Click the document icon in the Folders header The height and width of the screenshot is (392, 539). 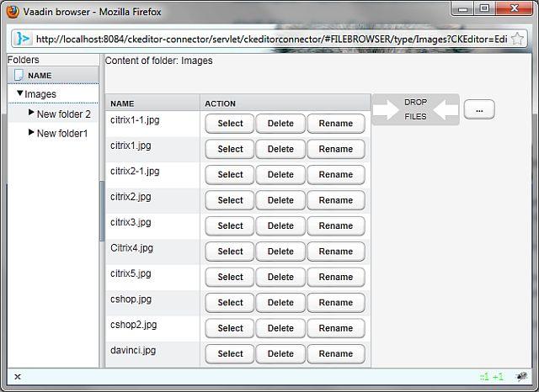tap(19, 75)
